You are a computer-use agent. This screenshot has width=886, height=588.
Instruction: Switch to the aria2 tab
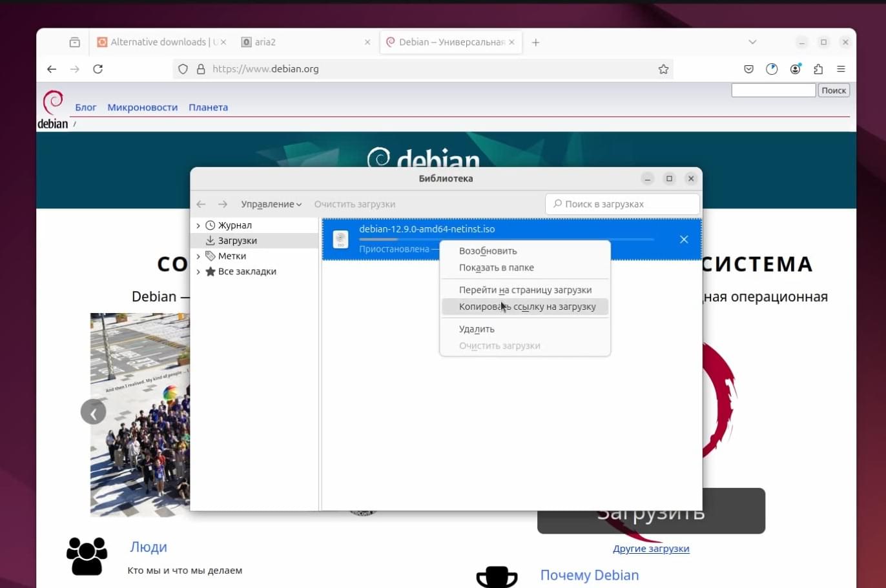[x=305, y=42]
